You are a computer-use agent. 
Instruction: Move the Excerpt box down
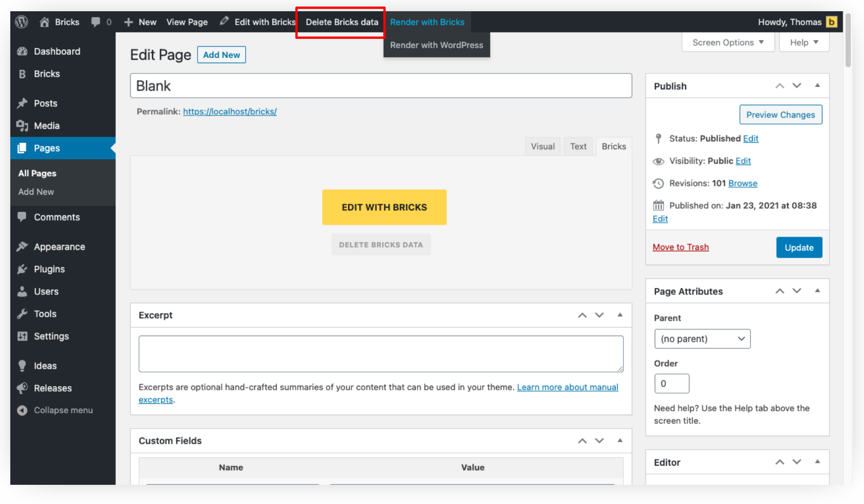[x=599, y=315]
